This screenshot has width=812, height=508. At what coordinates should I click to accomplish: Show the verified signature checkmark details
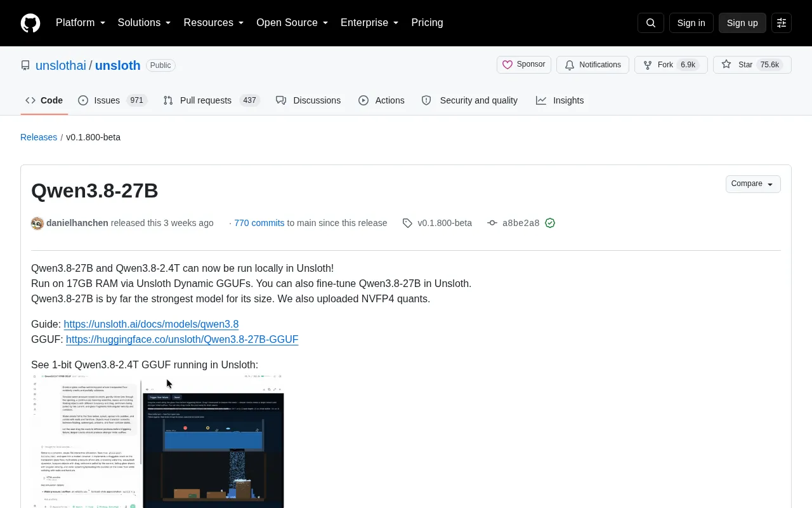coord(550,223)
